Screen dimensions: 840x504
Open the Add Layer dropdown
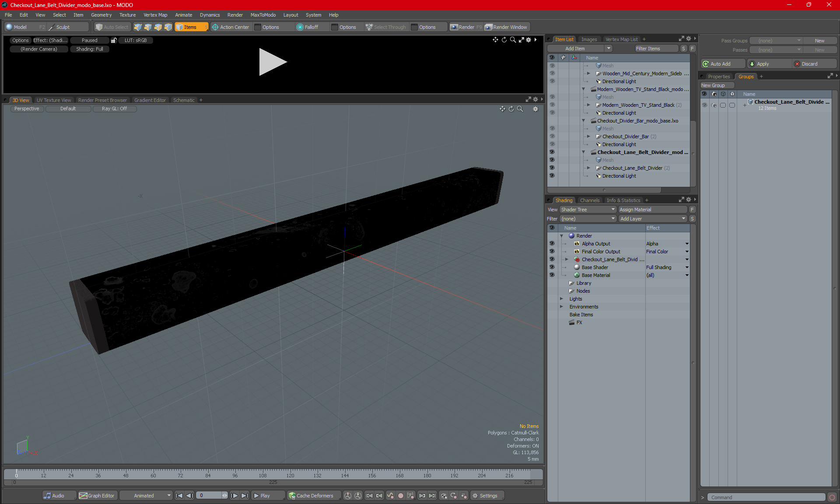click(x=653, y=219)
